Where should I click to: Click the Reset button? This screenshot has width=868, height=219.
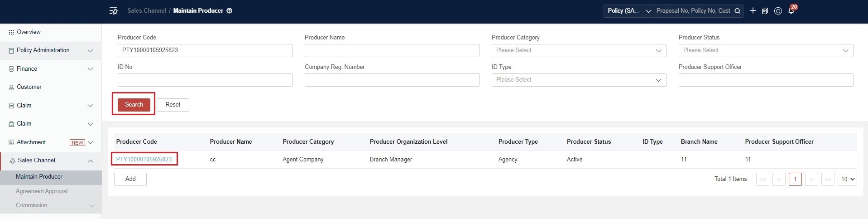tap(173, 105)
